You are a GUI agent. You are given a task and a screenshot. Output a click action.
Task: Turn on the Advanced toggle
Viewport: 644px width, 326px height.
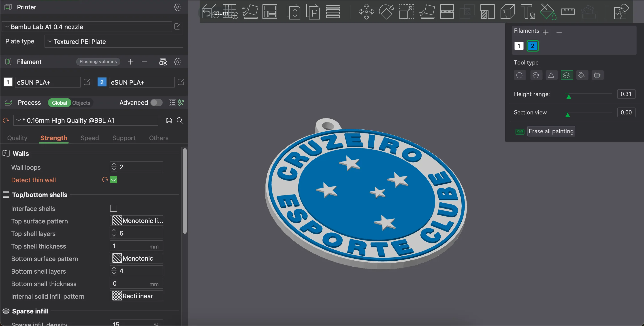pos(156,103)
